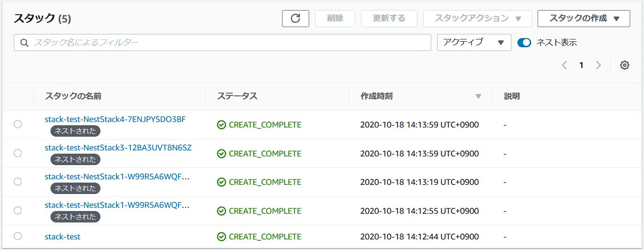The height and width of the screenshot is (250, 644).
Task: Open the アクティブ filter dropdown
Action: (x=474, y=42)
